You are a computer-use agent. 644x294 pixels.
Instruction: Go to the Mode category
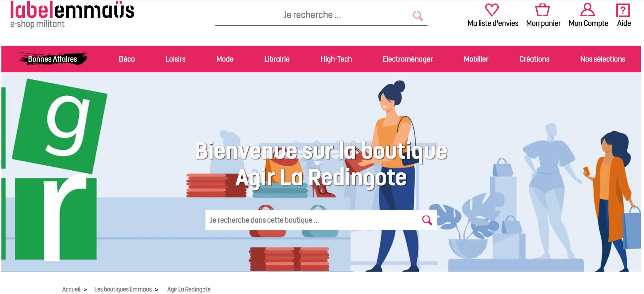225,59
